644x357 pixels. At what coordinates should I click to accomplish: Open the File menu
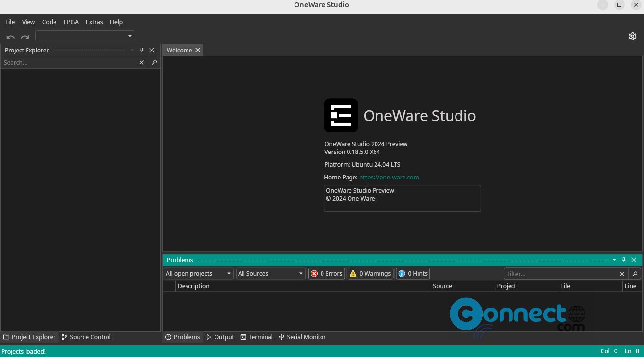point(10,22)
